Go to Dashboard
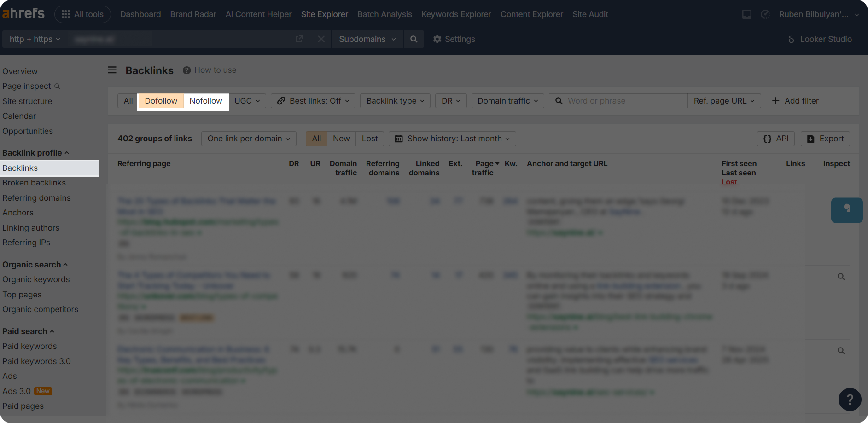This screenshot has height=423, width=868. pyautogui.click(x=140, y=14)
